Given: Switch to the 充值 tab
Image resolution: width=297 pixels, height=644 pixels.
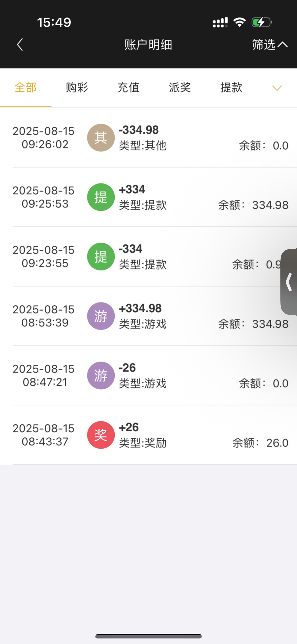Looking at the screenshot, I should click(x=128, y=88).
